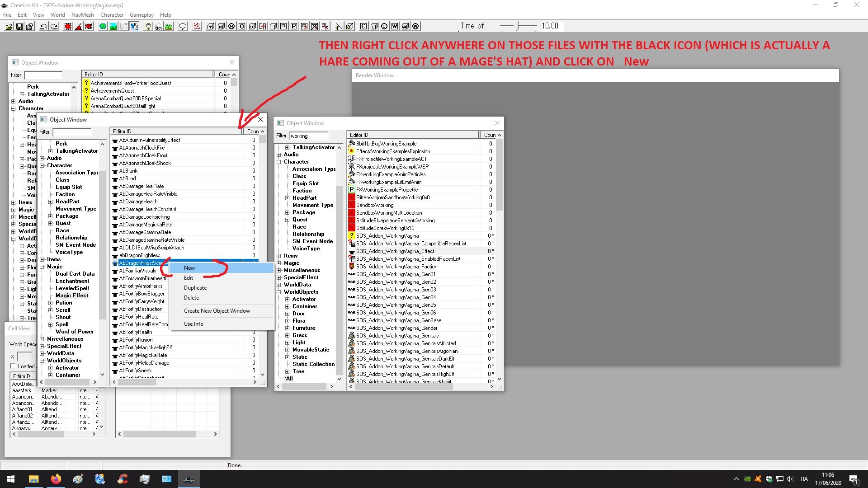
Task: Choose Duplicate from the context menu
Action: (222, 288)
